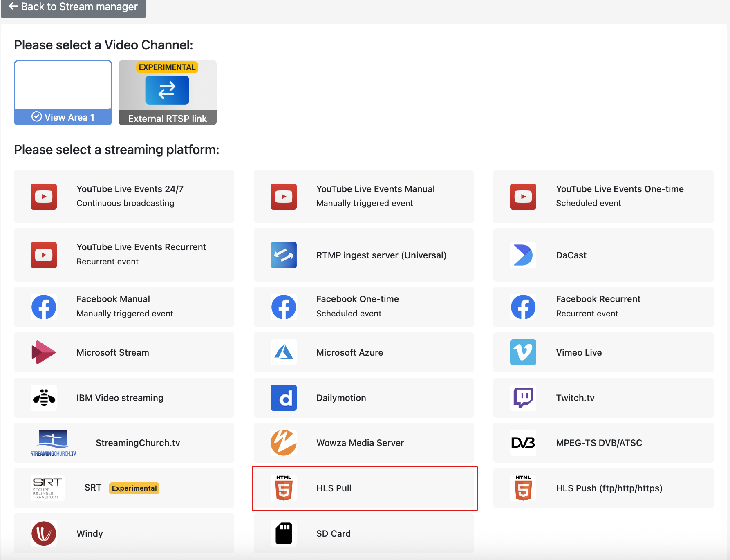Click back arrow icon beside Stream manager
Image resolution: width=730 pixels, height=560 pixels.
tap(13, 6)
